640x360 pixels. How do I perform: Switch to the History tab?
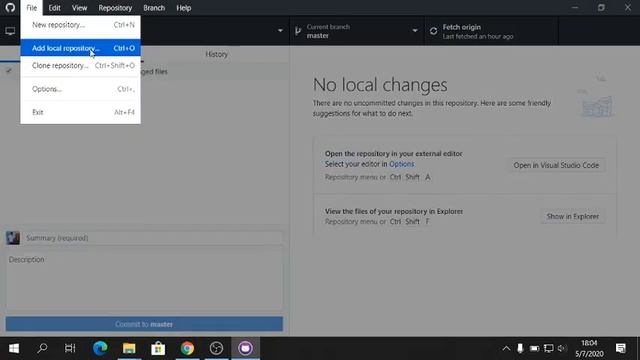pos(216,54)
